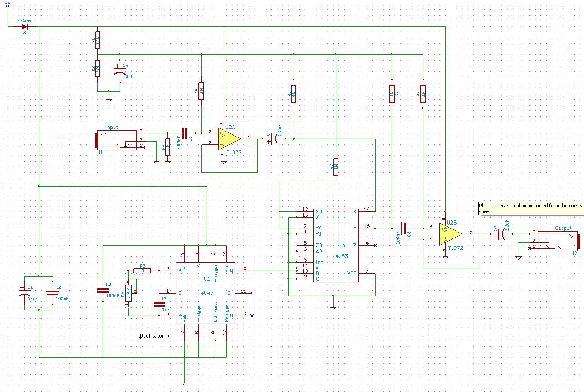Click the no-connect X on 4053 Z pin 4
584x392 pixels.
point(375,245)
